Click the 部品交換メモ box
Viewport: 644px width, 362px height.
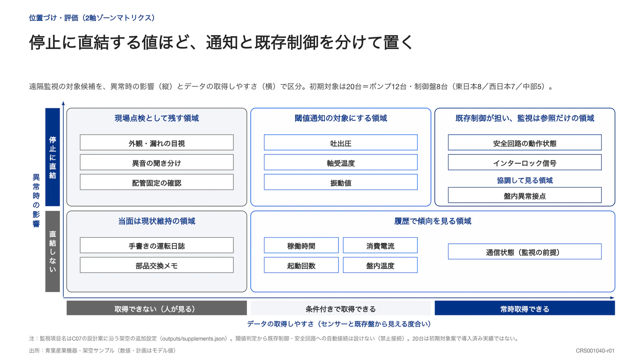[157, 265]
